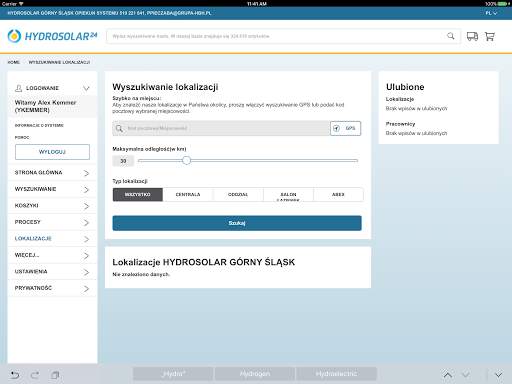Click 'Nie znaleziono danych' text
512x384 pixels.
tap(141, 274)
